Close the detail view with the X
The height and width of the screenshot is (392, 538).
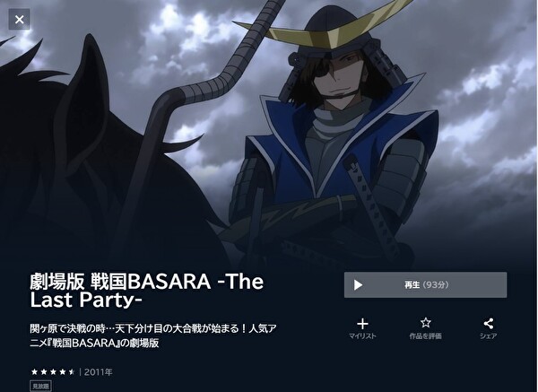point(19,19)
